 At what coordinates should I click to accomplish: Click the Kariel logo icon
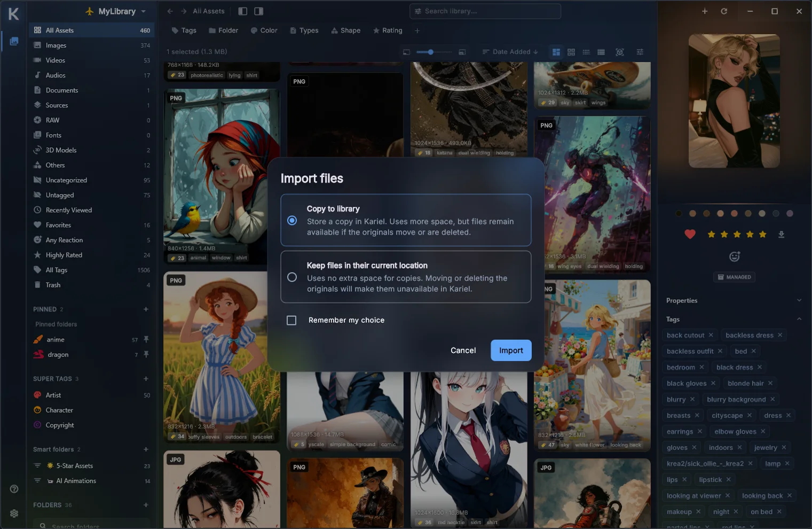[x=14, y=13]
